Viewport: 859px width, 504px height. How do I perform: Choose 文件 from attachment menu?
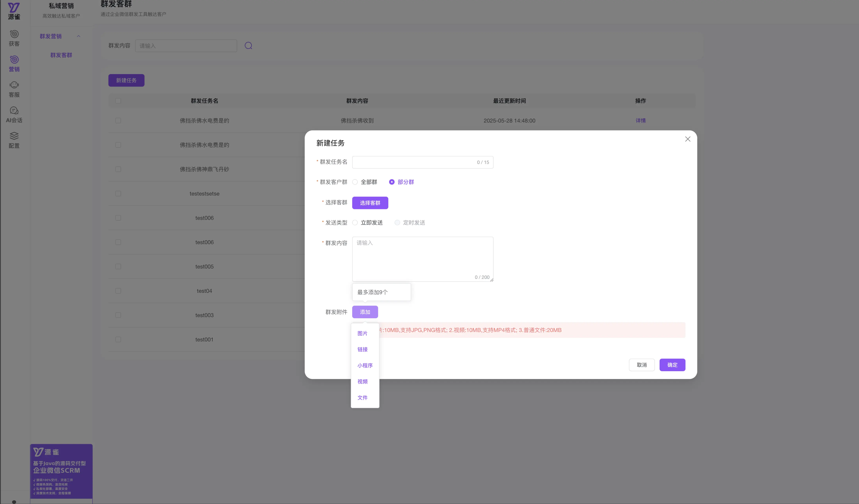tap(362, 397)
